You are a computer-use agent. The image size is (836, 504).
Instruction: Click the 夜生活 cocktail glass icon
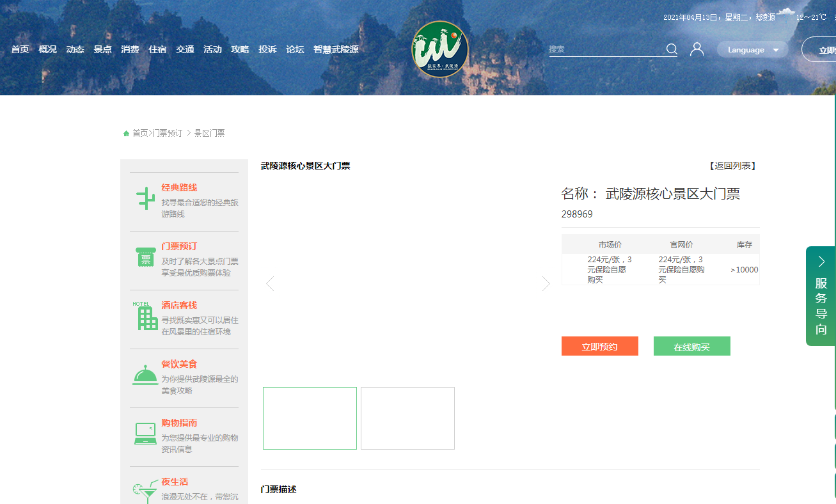coord(145,491)
